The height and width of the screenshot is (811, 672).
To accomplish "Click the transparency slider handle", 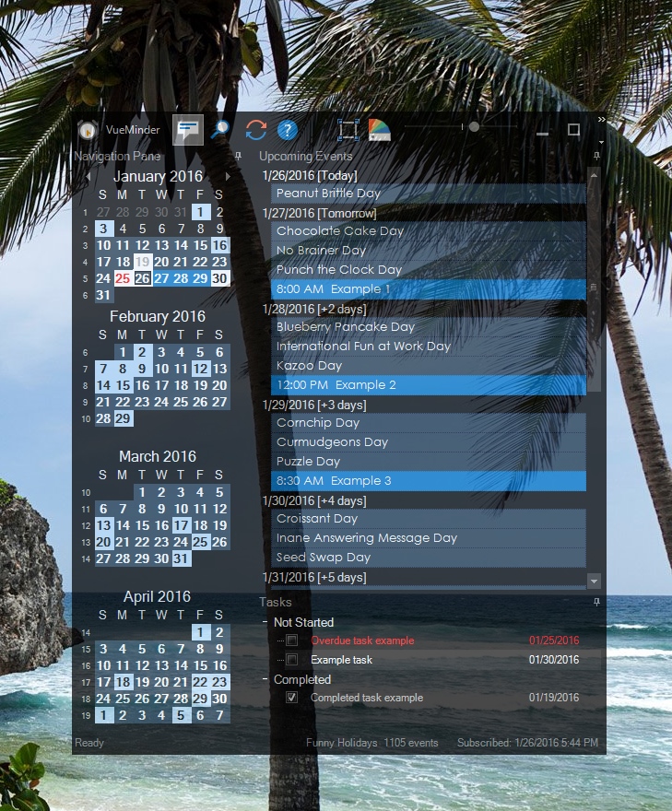I will pyautogui.click(x=474, y=126).
